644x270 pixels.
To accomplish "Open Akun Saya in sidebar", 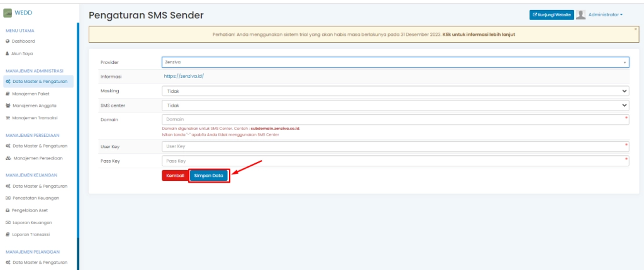I will pos(22,53).
